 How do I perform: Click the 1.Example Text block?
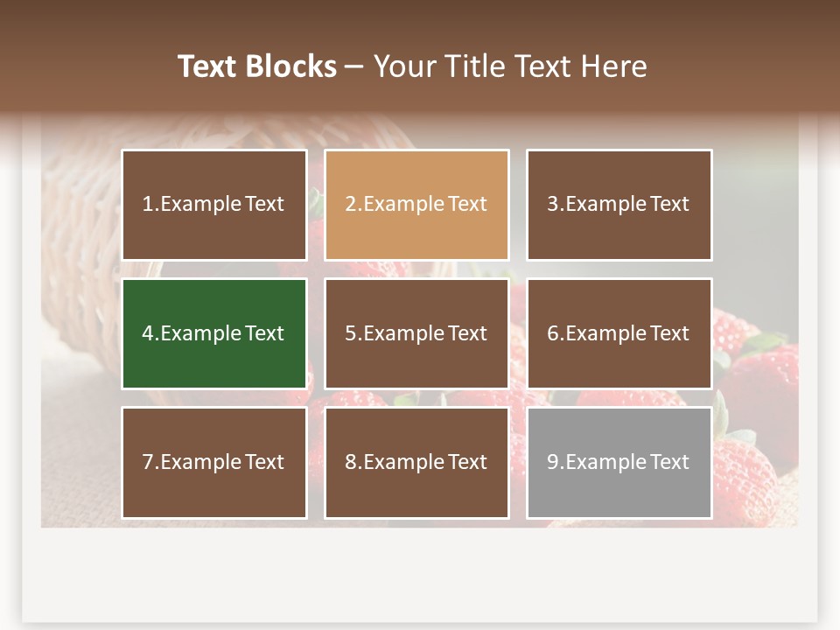pos(213,205)
